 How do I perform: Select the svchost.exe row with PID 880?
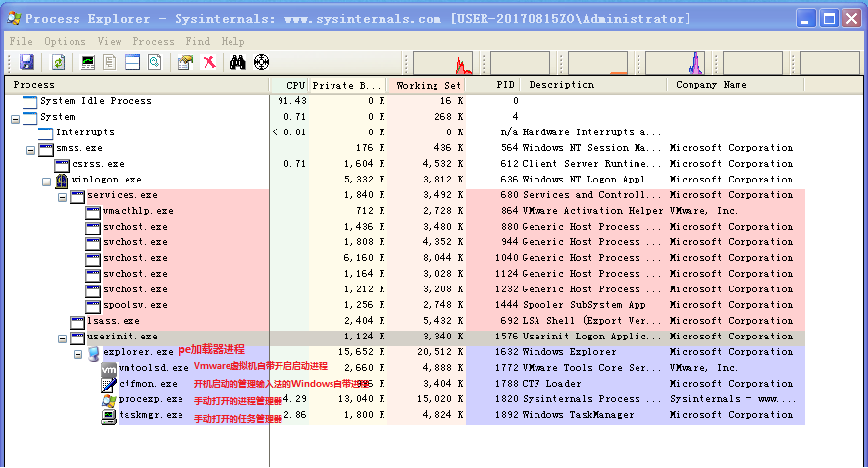pos(405,227)
